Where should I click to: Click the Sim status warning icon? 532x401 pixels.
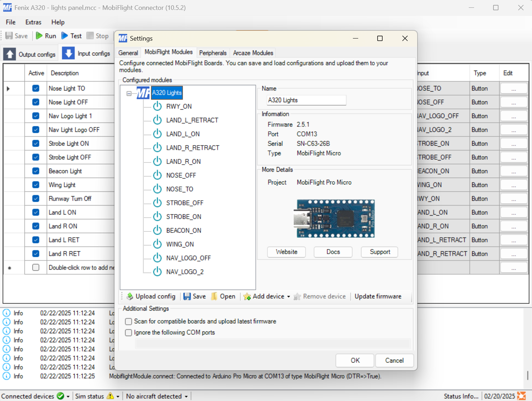(110, 396)
